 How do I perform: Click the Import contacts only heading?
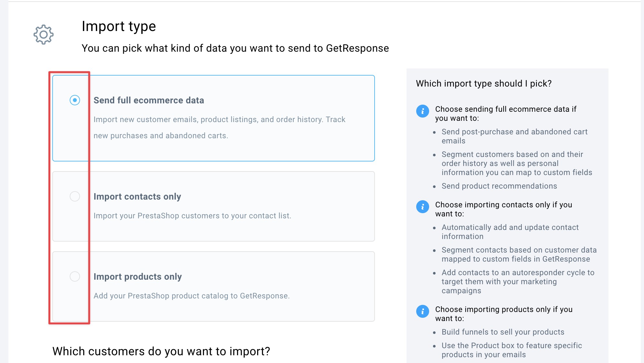click(137, 197)
